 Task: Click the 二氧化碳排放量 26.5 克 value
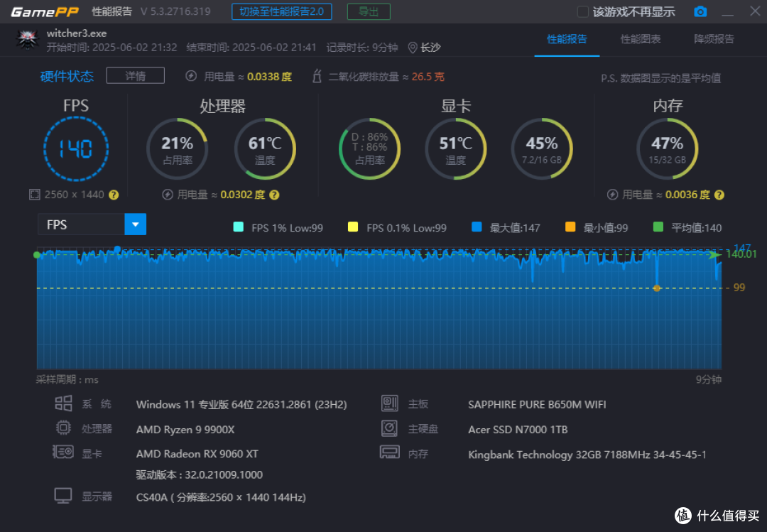pyautogui.click(x=428, y=77)
